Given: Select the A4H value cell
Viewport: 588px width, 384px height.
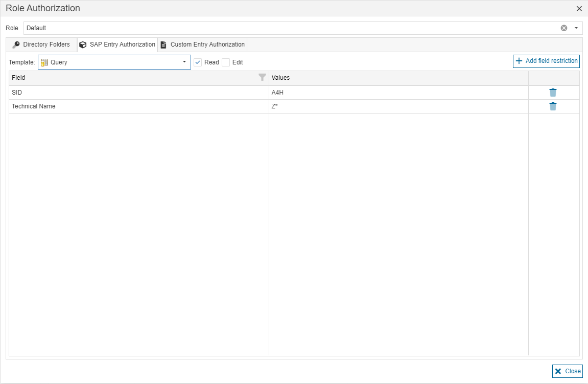Looking at the screenshot, I should pos(398,93).
